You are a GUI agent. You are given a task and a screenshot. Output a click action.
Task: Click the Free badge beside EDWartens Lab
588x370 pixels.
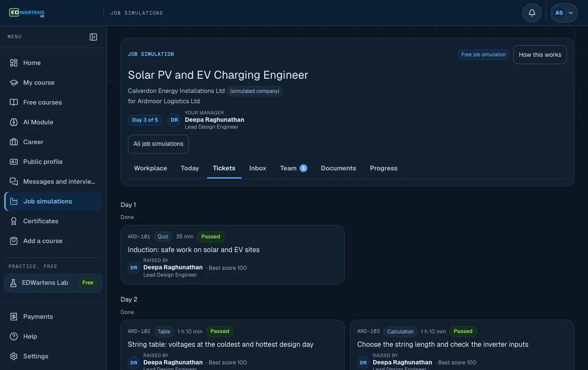(88, 283)
